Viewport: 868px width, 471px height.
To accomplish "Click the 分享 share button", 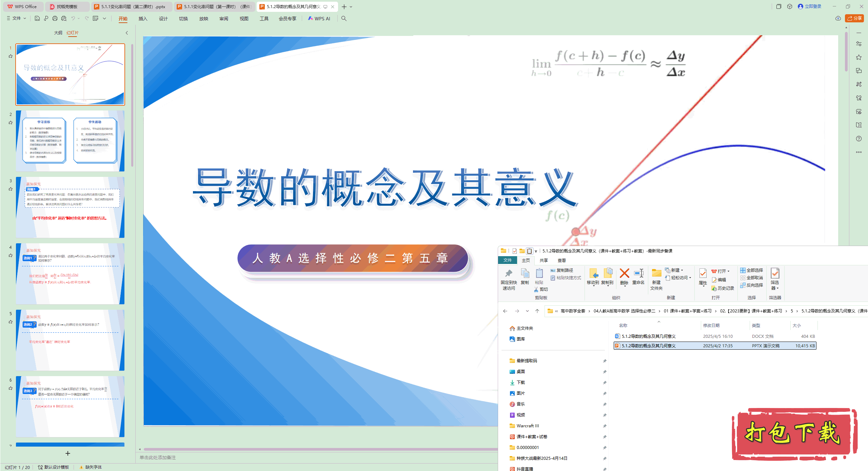I will pyautogui.click(x=854, y=18).
